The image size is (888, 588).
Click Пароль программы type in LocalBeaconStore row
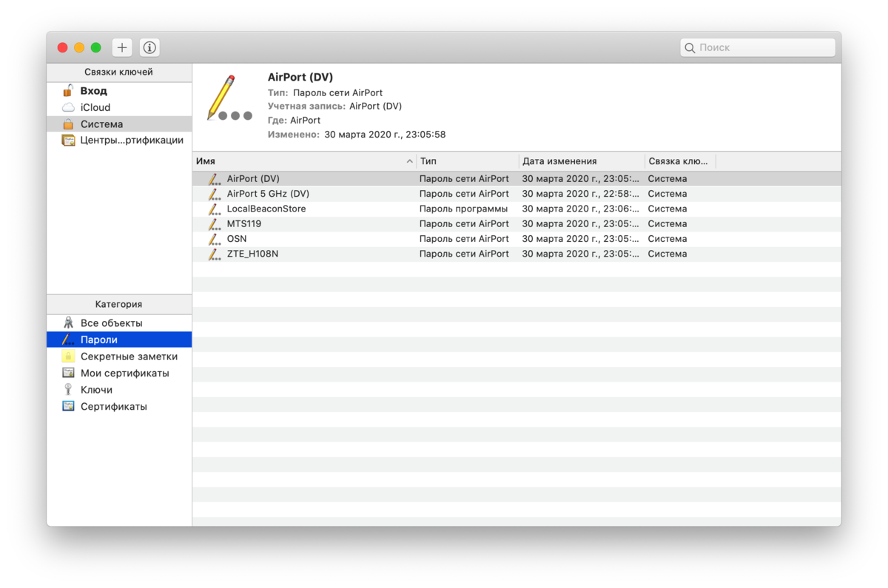tap(463, 209)
